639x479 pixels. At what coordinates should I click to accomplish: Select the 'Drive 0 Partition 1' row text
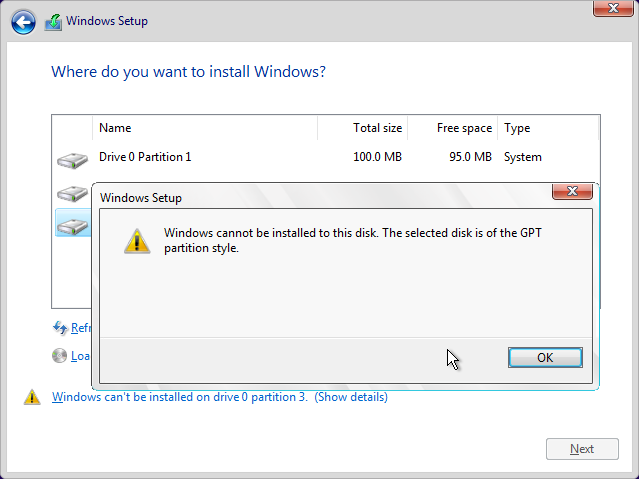pyautogui.click(x=145, y=157)
